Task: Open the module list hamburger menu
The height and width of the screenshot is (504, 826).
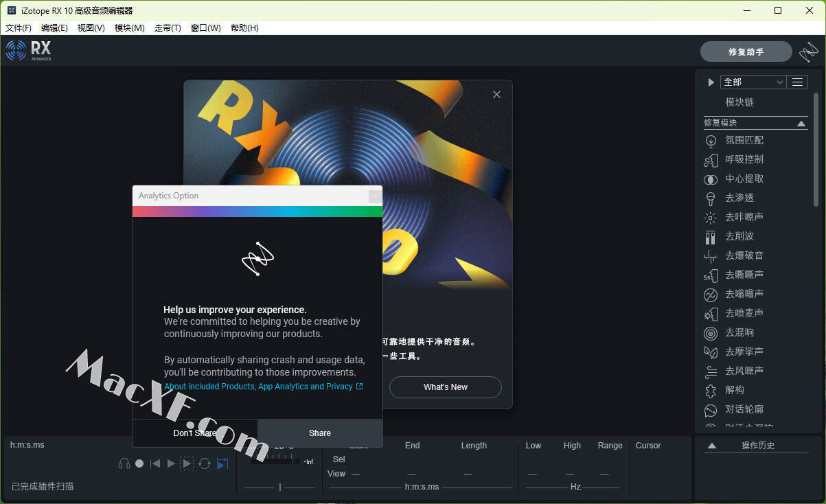Action: click(x=797, y=82)
